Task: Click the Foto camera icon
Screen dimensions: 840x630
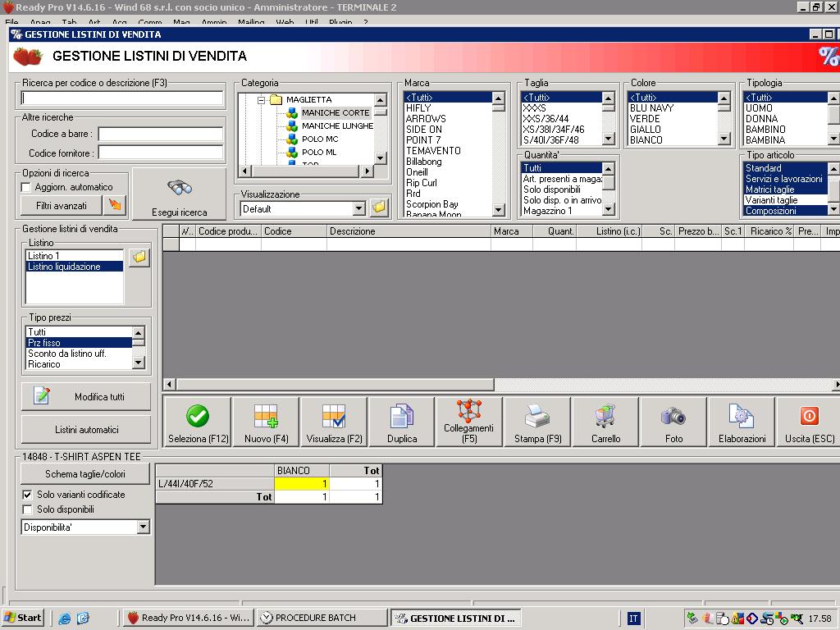Action: click(673, 416)
